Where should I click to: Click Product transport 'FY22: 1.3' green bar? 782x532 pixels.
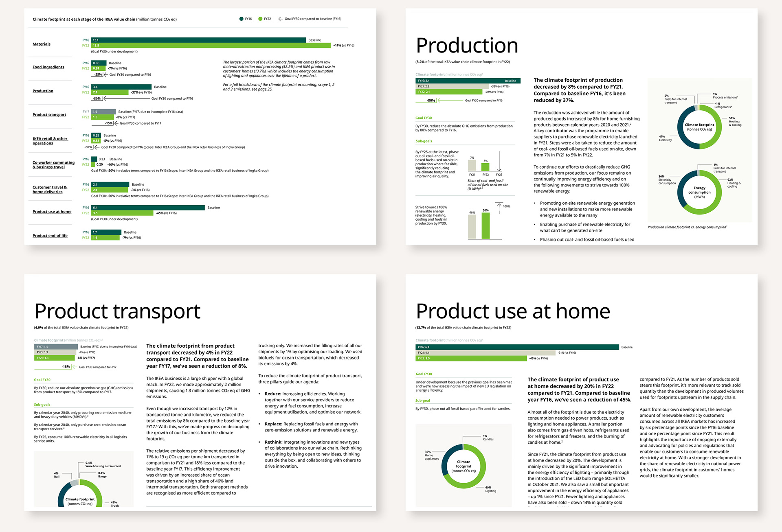coord(55,358)
